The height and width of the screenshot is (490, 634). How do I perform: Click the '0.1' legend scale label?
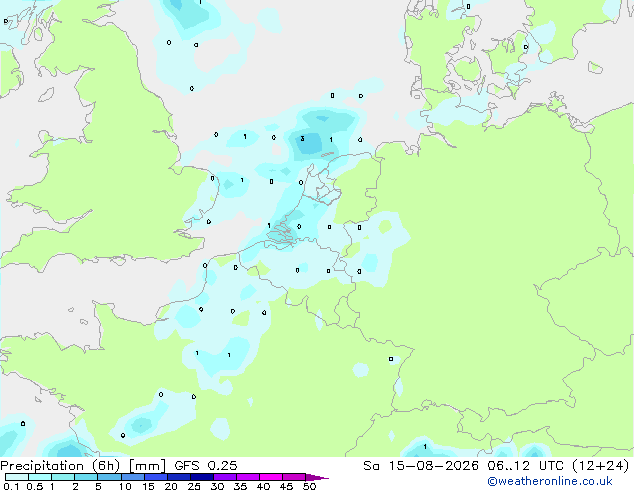pyautogui.click(x=11, y=486)
